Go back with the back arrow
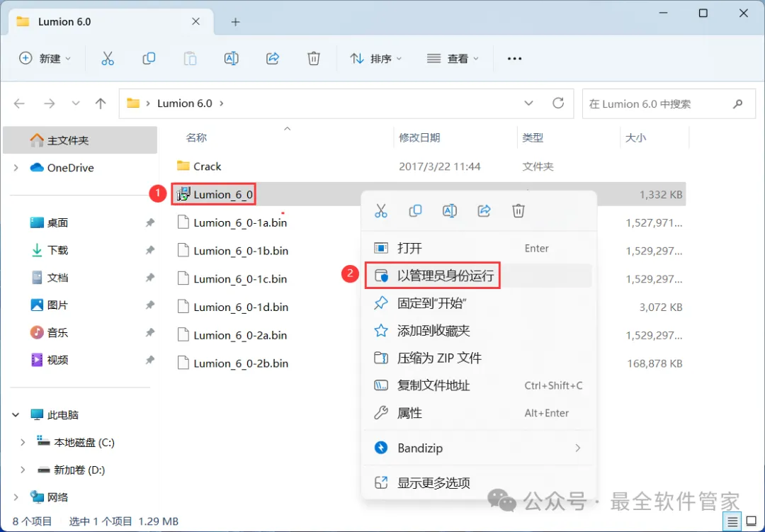Screen dimensions: 765x532 click(19, 103)
